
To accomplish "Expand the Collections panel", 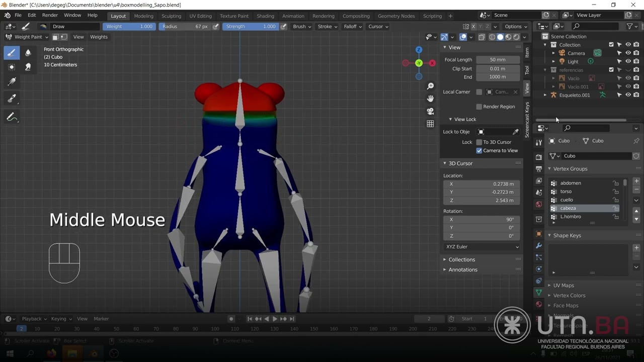I will point(461,259).
